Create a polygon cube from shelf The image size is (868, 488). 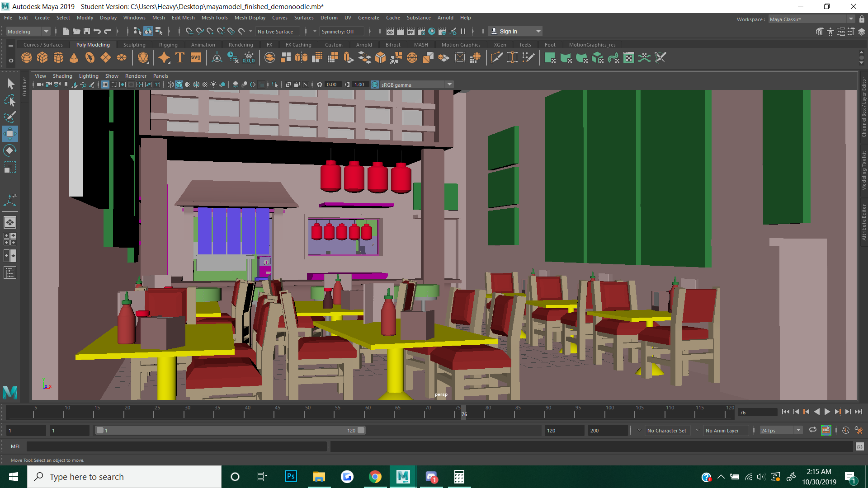42,58
